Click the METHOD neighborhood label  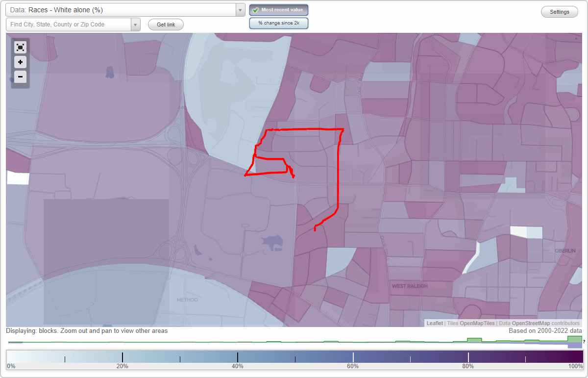(x=187, y=300)
